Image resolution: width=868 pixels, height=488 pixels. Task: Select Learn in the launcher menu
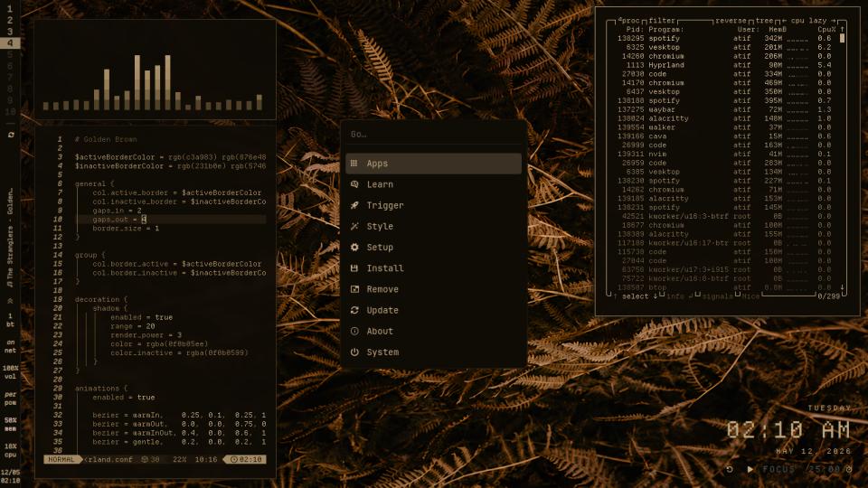(x=433, y=184)
